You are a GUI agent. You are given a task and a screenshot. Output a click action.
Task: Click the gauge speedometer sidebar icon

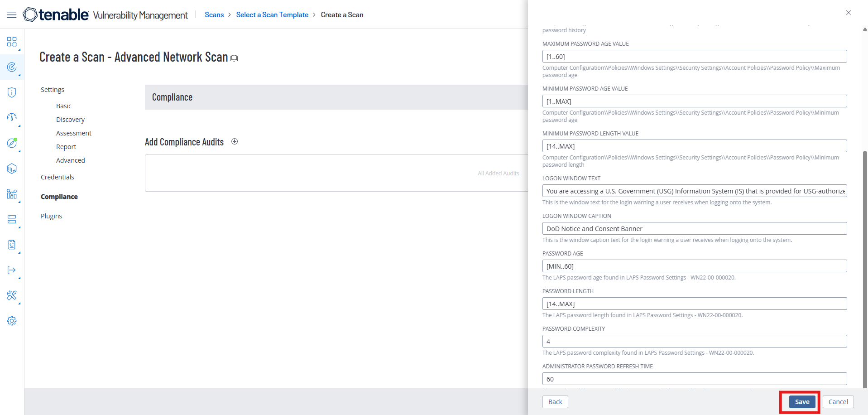tap(12, 117)
